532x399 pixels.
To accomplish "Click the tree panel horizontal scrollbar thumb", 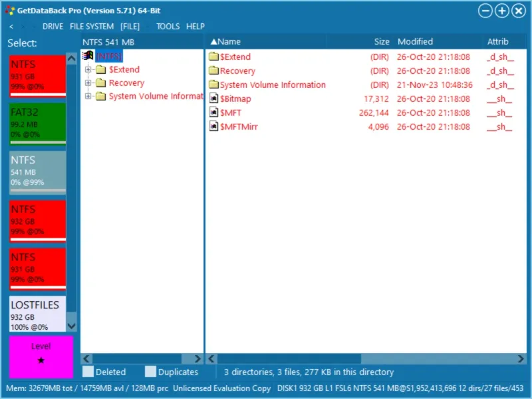I will click(137, 358).
